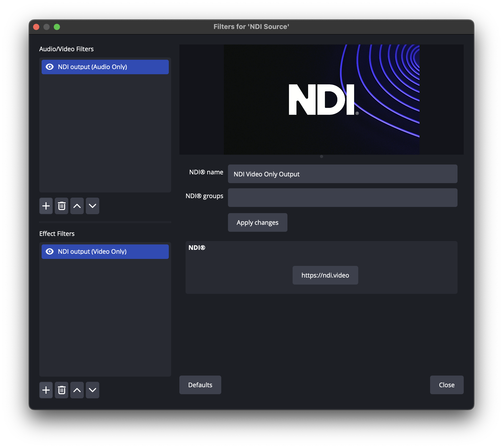
Task: Grab the preview resize handle dot
Action: [x=322, y=156]
